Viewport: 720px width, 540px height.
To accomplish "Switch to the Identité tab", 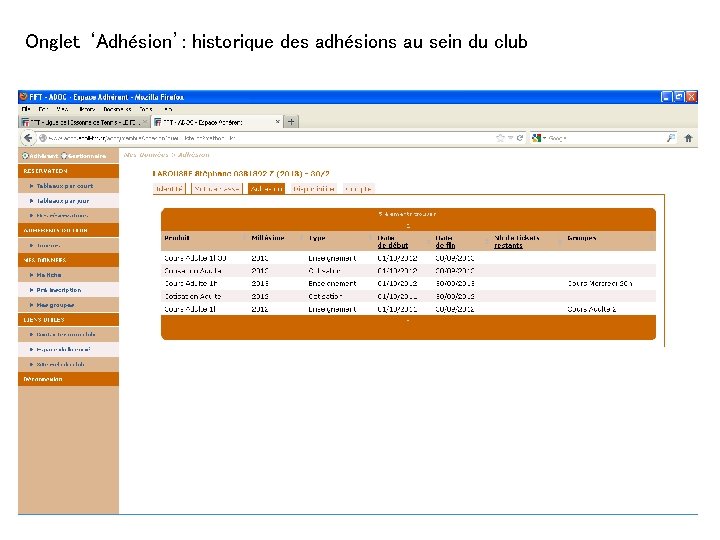I will 169,189.
